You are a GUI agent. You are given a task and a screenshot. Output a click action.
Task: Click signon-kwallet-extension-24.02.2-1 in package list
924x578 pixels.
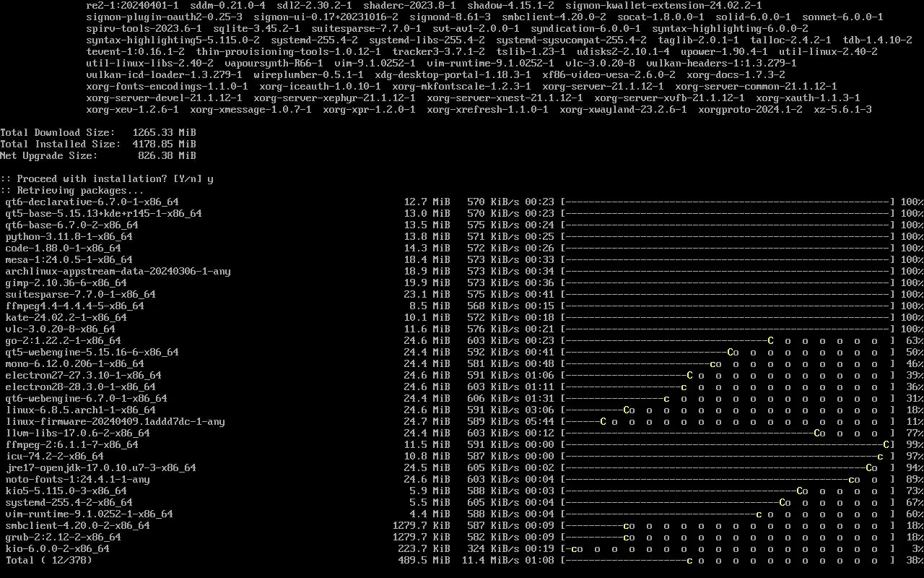click(664, 5)
